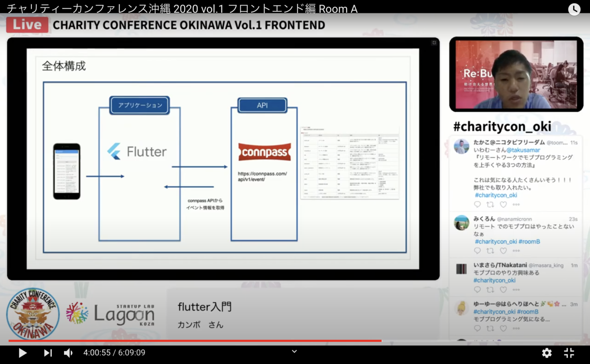Retweet いまさら/TNakatani's tweet

tap(490, 290)
